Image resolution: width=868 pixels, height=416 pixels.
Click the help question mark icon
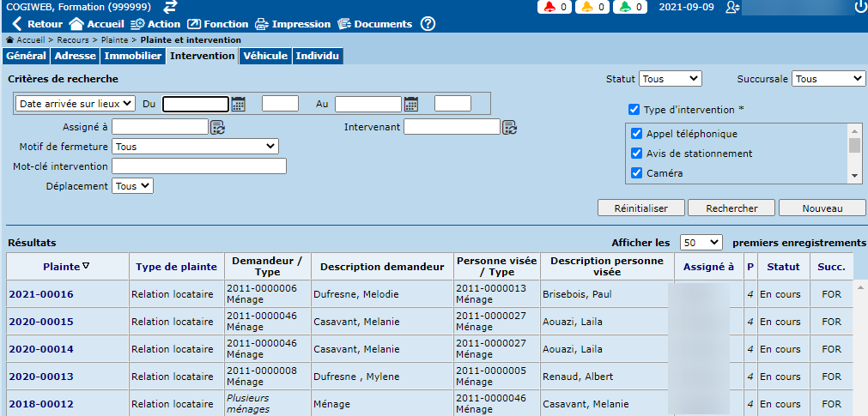[428, 24]
